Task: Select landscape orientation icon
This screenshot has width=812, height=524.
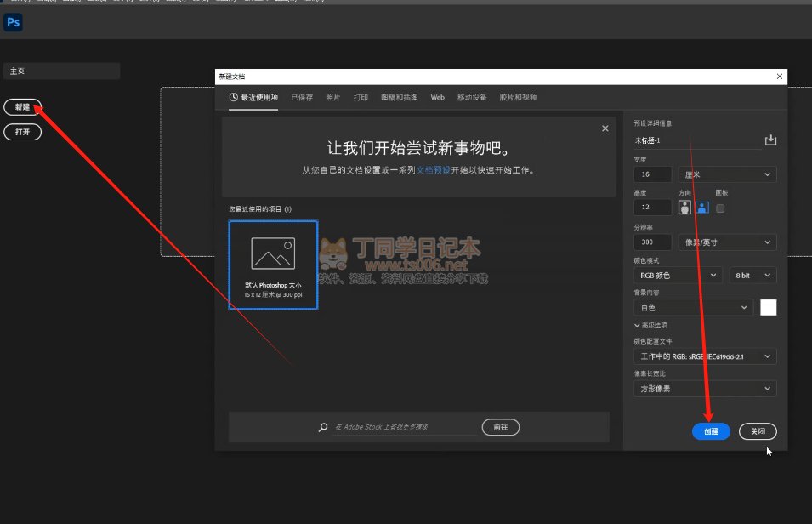Action: point(702,208)
